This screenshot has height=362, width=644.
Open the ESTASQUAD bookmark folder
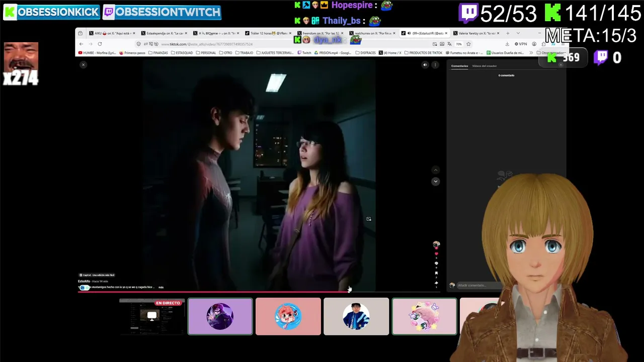[x=182, y=53]
